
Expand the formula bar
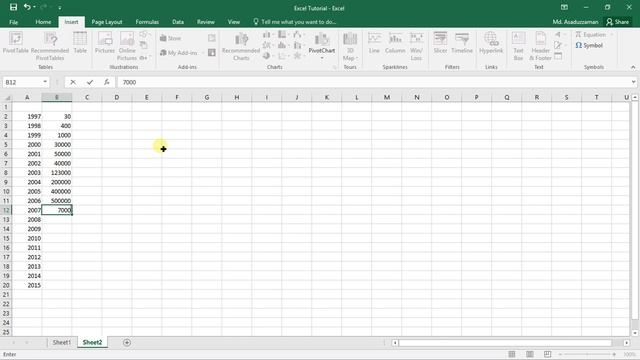(633, 82)
